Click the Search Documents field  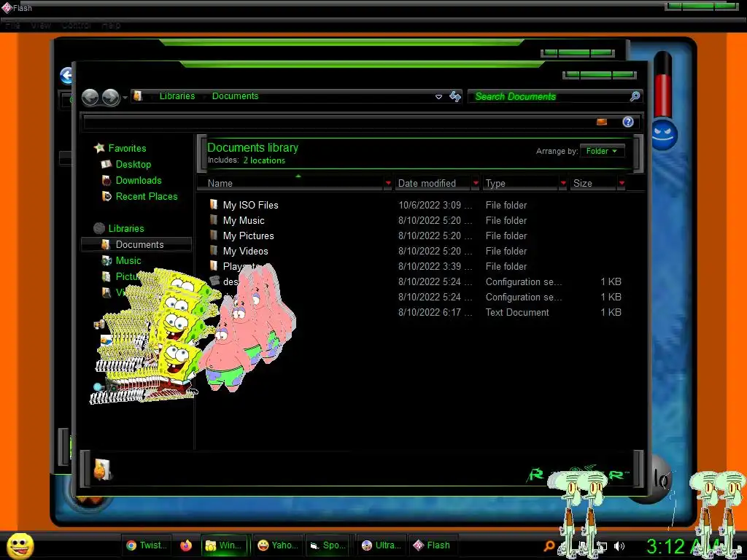550,97
